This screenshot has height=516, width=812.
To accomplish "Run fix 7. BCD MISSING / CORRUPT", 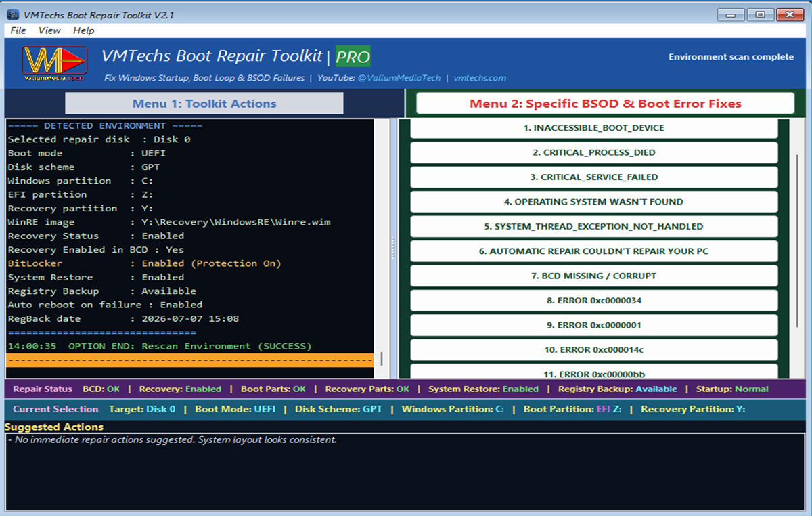I will (x=594, y=276).
